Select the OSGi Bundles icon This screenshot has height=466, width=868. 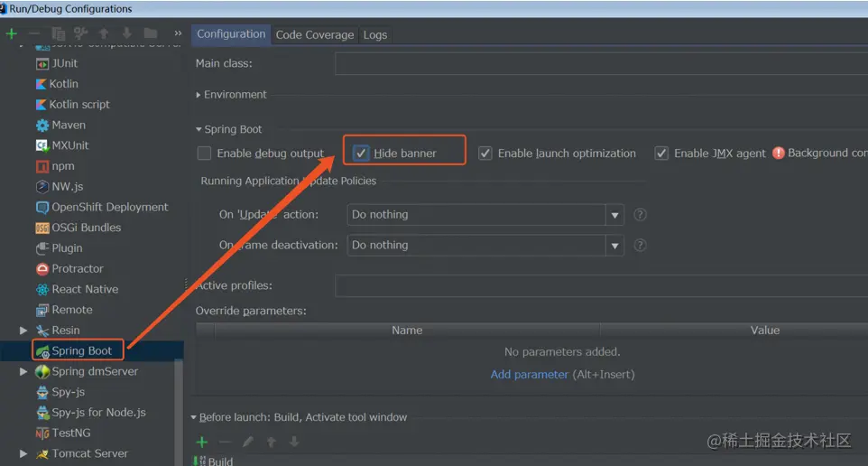click(x=42, y=228)
